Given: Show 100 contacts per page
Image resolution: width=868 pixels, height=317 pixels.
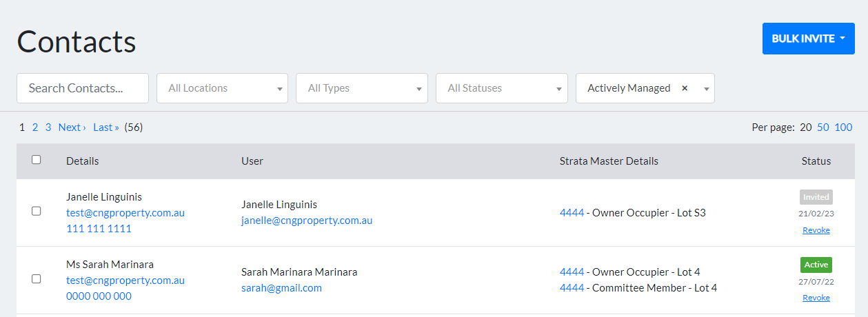Looking at the screenshot, I should 843,127.
